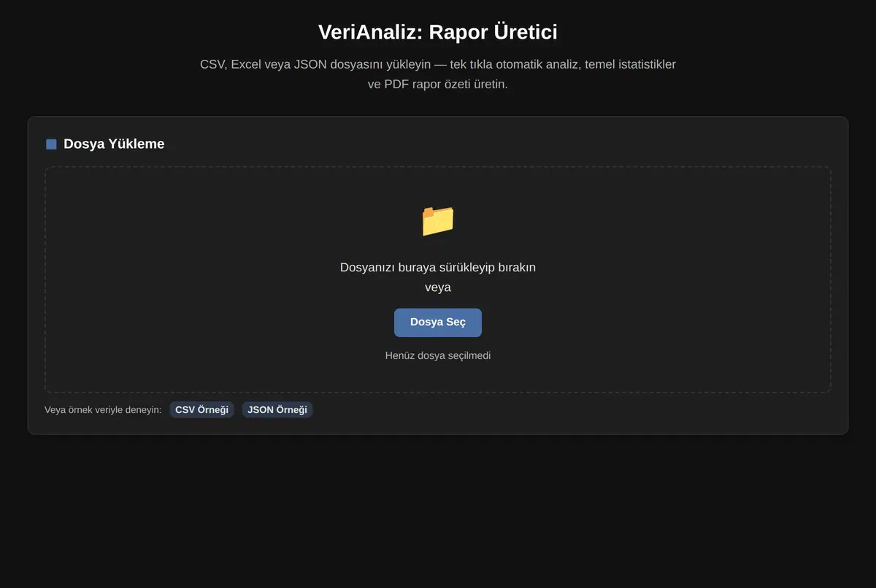The image size is (876, 588).
Task: Load the JSON Örneği sample
Action: [277, 410]
